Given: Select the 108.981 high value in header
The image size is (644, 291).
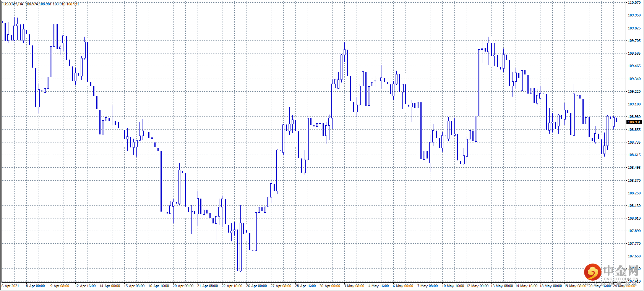Looking at the screenshot, I should point(45,4).
